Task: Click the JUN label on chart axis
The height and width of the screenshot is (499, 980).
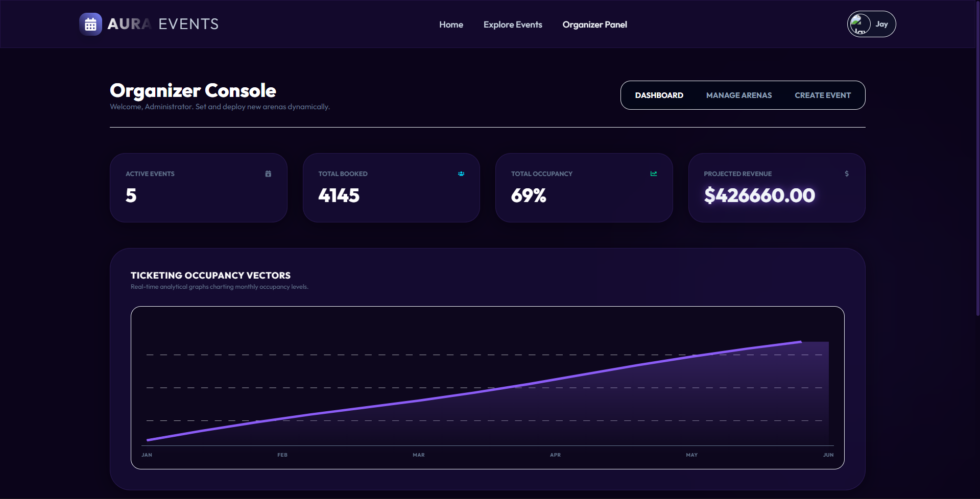Action: click(828, 455)
